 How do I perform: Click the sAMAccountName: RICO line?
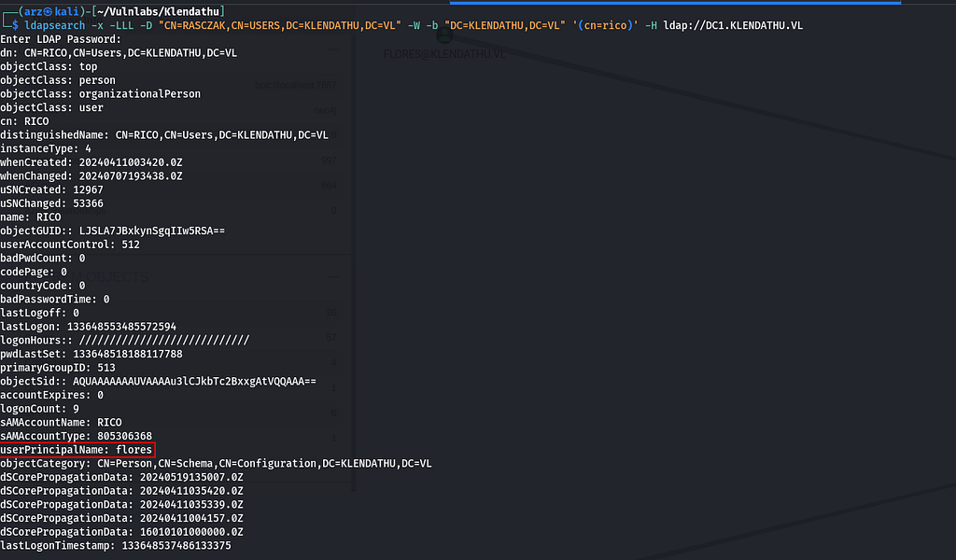coord(61,422)
